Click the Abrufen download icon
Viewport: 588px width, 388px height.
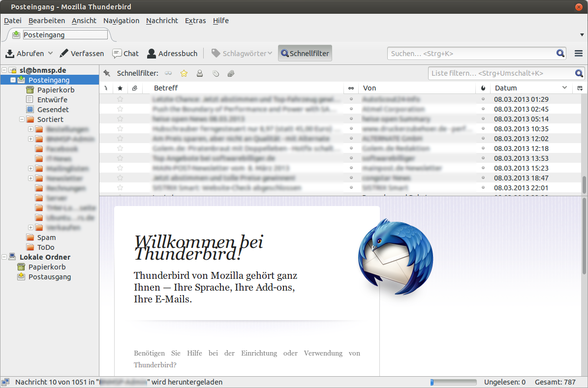pos(10,54)
